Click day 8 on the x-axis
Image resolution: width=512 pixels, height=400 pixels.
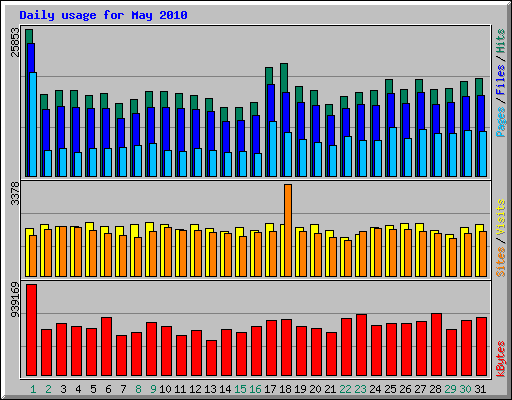click(138, 389)
